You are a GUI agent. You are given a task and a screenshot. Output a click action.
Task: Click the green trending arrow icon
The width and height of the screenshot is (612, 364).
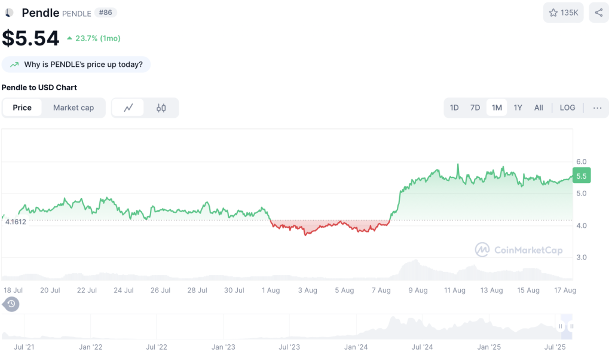click(x=14, y=65)
